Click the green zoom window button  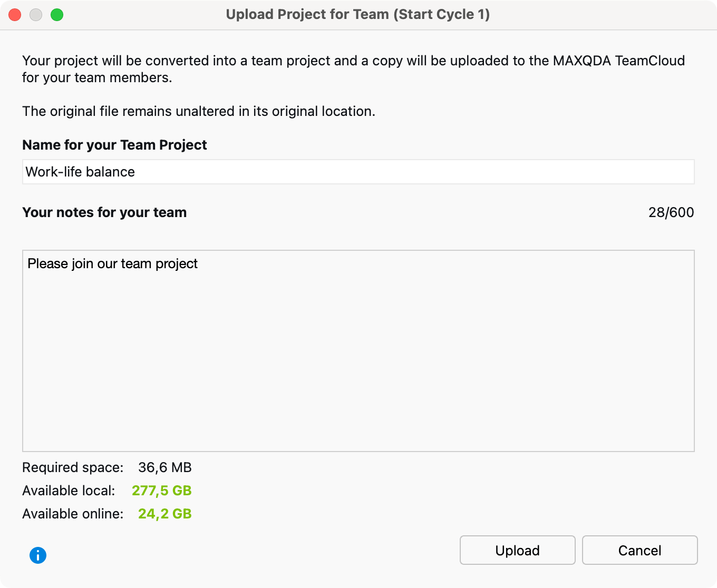tap(57, 15)
